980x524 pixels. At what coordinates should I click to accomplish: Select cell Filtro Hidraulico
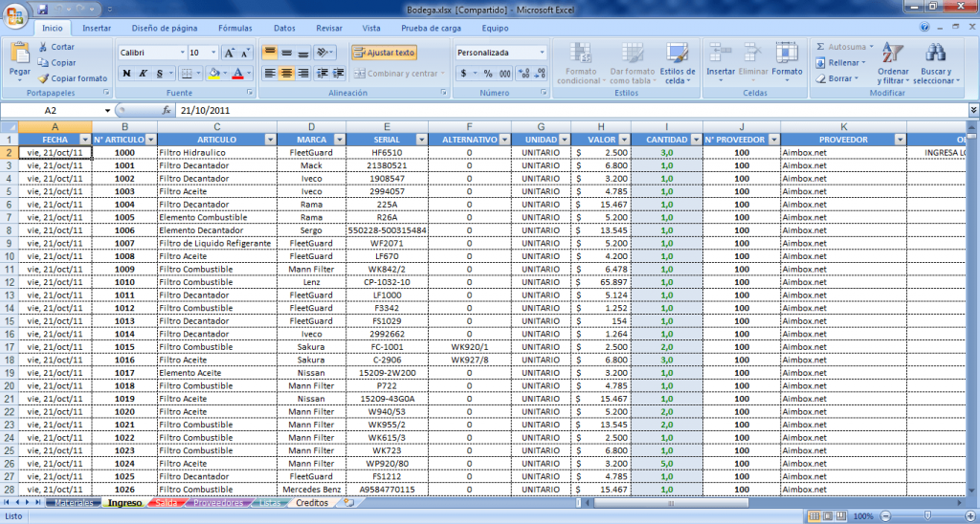point(217,152)
